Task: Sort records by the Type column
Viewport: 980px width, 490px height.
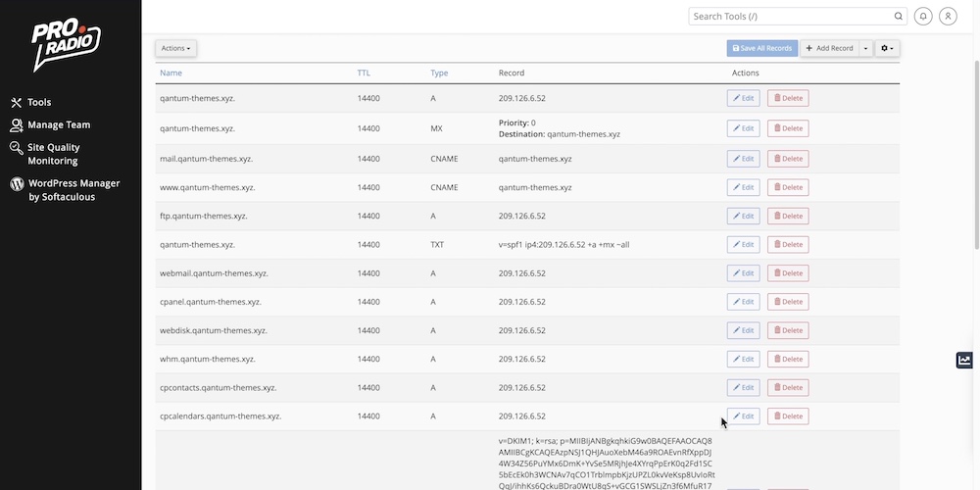Action: [x=439, y=73]
